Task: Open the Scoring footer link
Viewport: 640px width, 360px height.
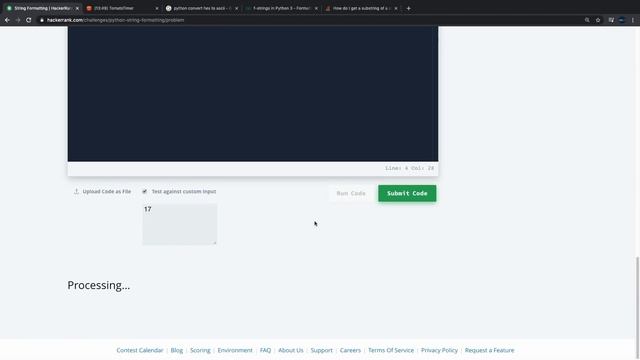Action: point(200,350)
